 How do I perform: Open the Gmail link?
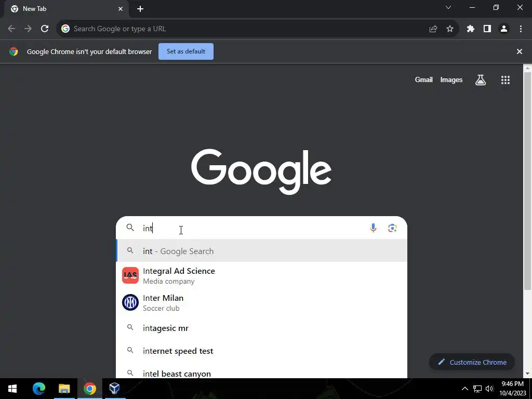(x=424, y=79)
